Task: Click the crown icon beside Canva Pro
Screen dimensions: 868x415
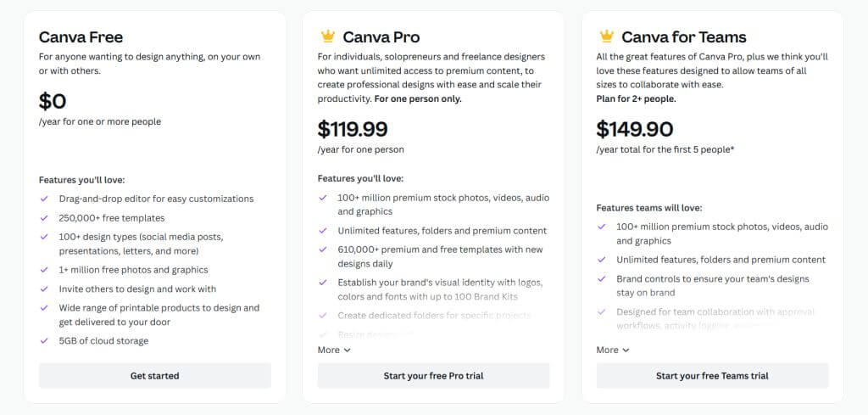Action: (327, 36)
